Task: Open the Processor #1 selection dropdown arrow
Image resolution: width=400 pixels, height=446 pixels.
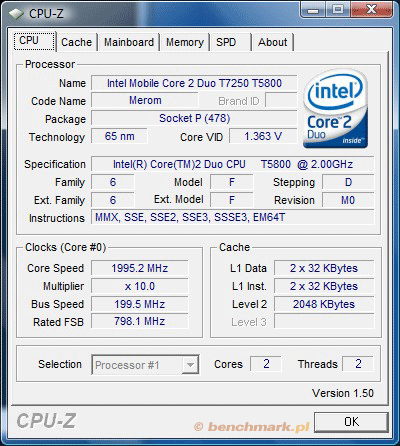Action: [190, 365]
